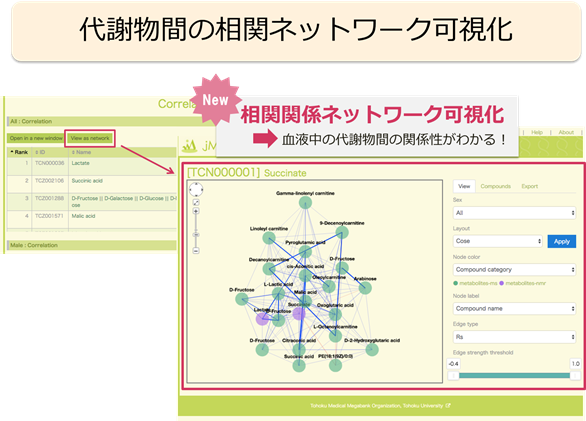Select the Arabinose node
The image size is (586, 421).
pos(365,288)
